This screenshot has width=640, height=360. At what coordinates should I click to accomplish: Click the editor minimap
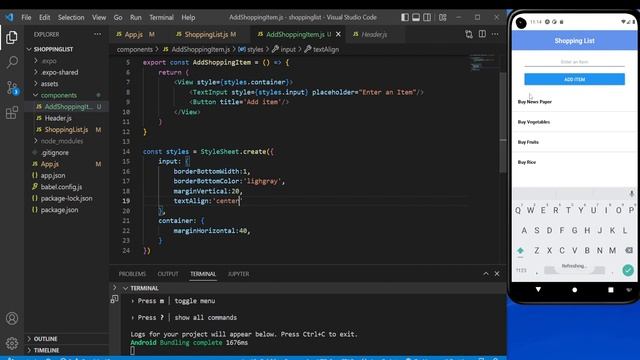483,63
